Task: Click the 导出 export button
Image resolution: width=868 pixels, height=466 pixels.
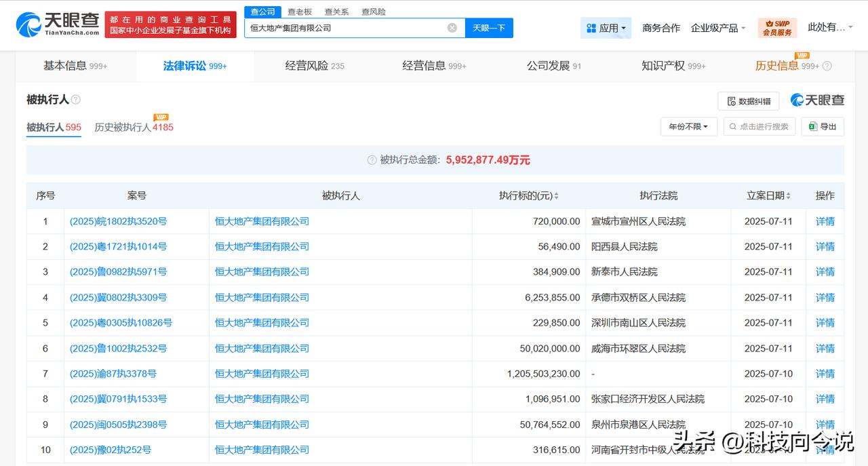Action: pyautogui.click(x=823, y=126)
